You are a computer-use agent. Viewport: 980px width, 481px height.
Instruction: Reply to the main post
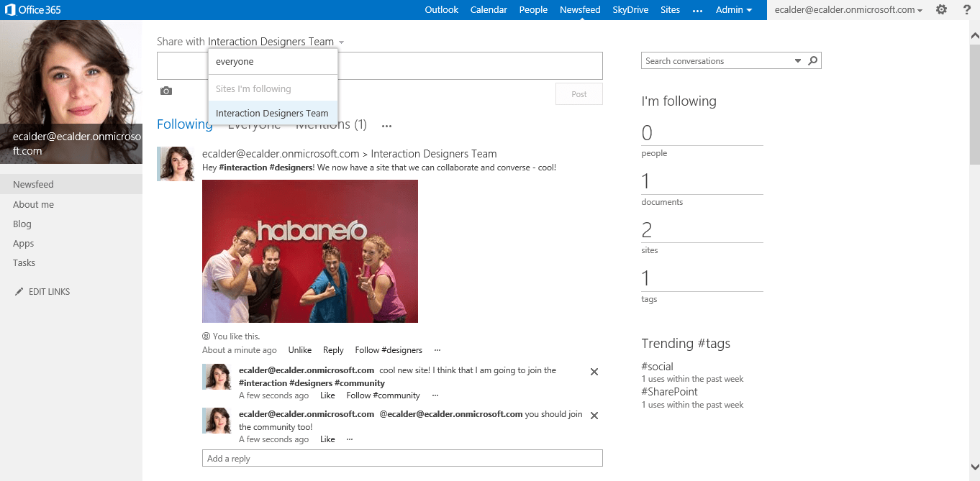coord(333,350)
